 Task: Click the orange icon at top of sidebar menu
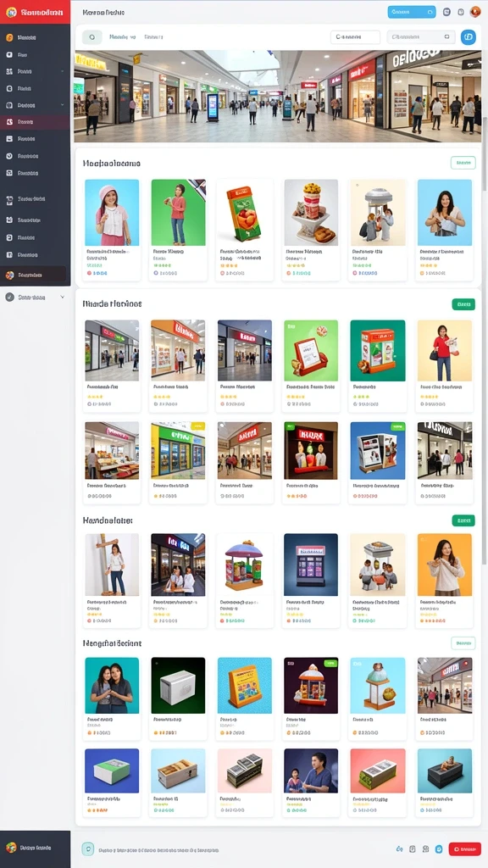tap(9, 37)
